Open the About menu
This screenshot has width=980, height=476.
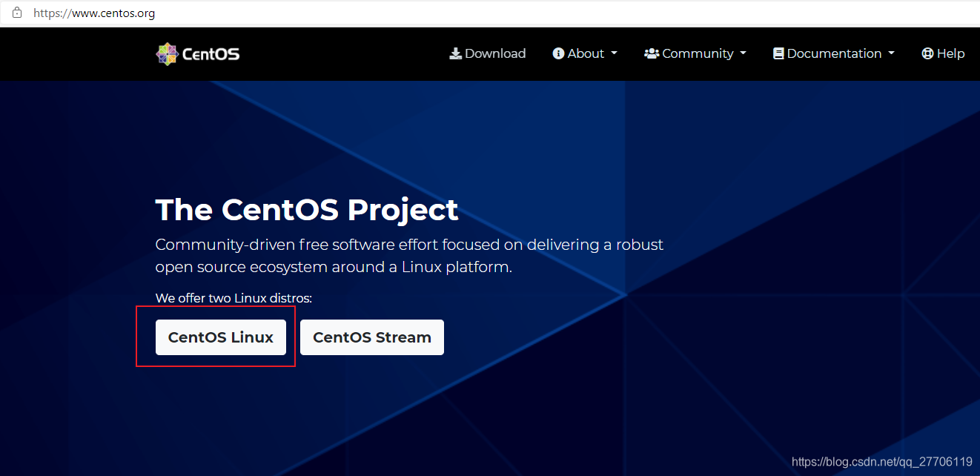(x=585, y=53)
